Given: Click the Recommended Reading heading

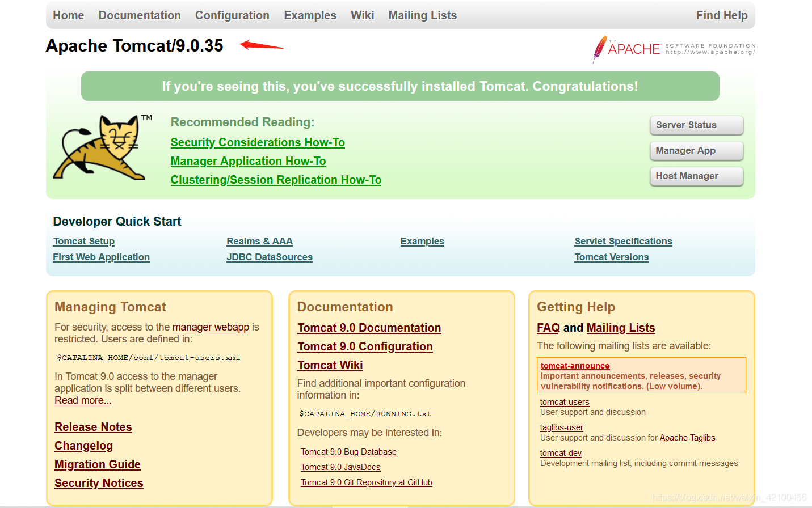Looking at the screenshot, I should tap(242, 122).
